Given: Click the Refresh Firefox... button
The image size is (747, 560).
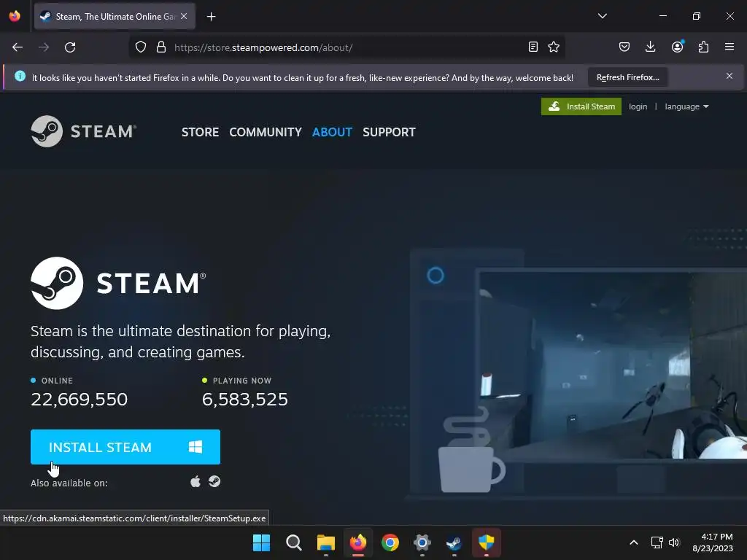Looking at the screenshot, I should 628,77.
